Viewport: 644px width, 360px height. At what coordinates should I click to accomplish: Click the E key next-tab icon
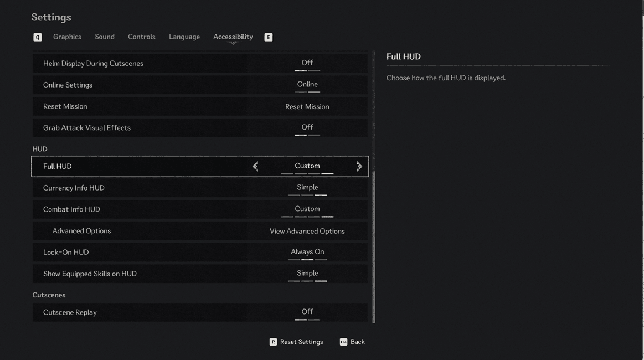click(x=268, y=38)
